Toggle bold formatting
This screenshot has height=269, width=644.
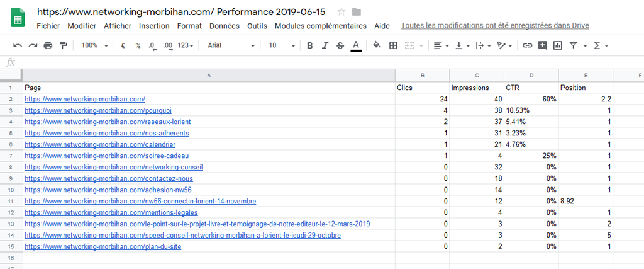(309, 45)
